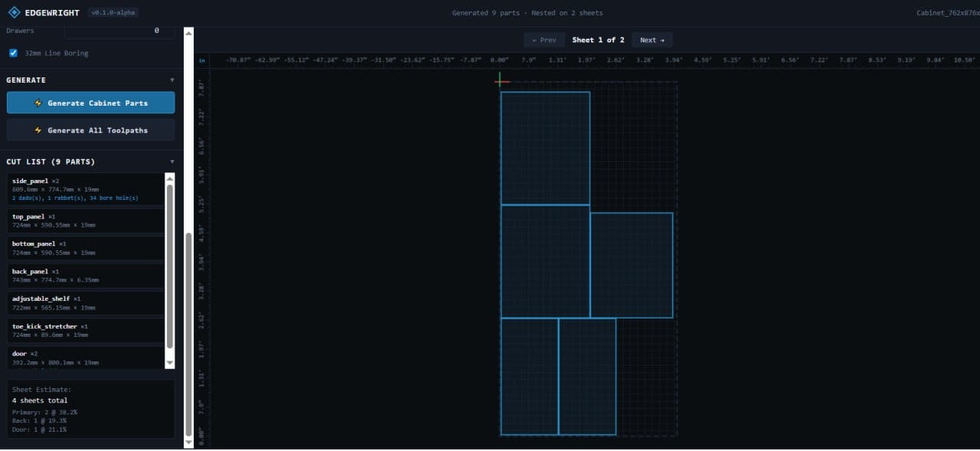The width and height of the screenshot is (980, 451).
Task: Click the Edgewright diamond logo icon
Action: coord(13,11)
